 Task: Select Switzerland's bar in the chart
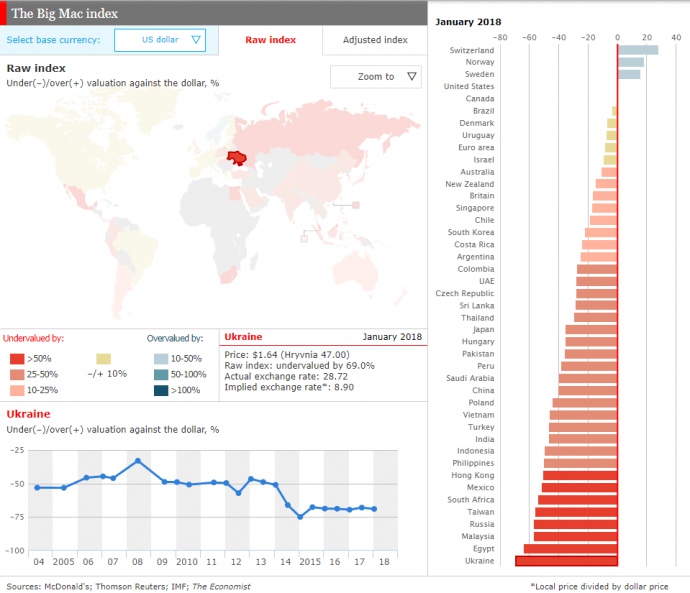pyautogui.click(x=638, y=50)
